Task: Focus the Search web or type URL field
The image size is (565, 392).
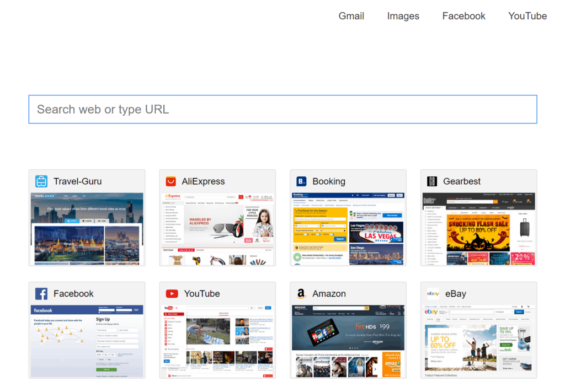Action: tap(283, 109)
